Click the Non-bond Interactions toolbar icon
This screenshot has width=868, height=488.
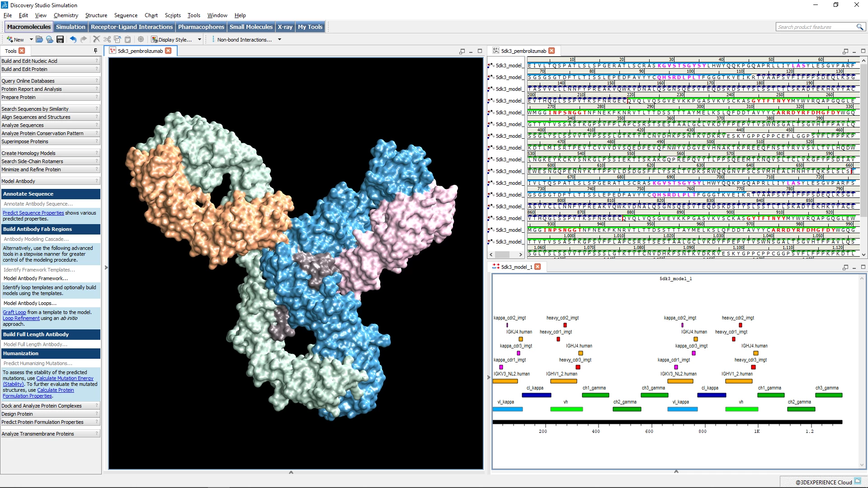tap(214, 39)
